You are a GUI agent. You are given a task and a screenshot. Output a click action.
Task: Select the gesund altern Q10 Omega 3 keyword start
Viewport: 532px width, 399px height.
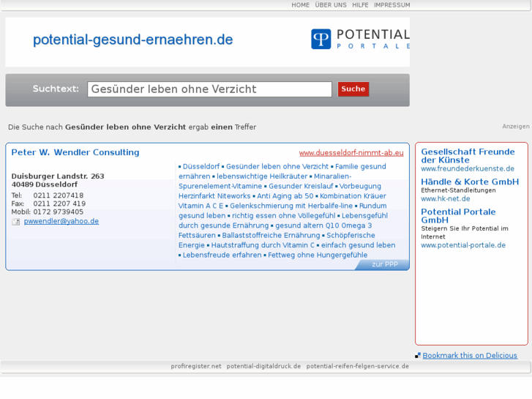(323, 225)
